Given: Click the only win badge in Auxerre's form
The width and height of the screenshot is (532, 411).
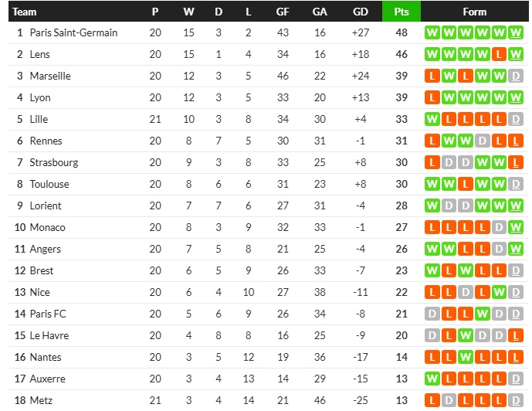Looking at the screenshot, I should [432, 379].
